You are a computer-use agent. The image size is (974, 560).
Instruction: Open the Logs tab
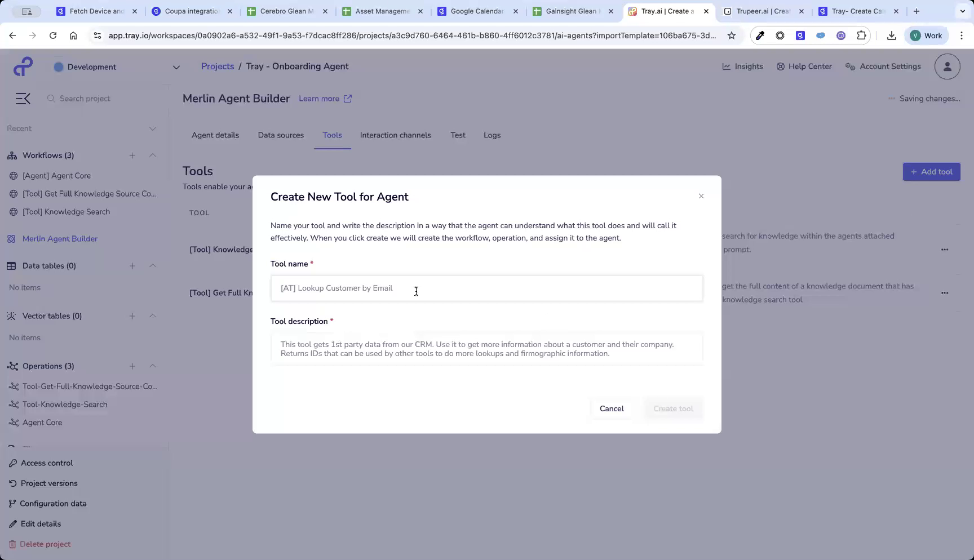492,135
